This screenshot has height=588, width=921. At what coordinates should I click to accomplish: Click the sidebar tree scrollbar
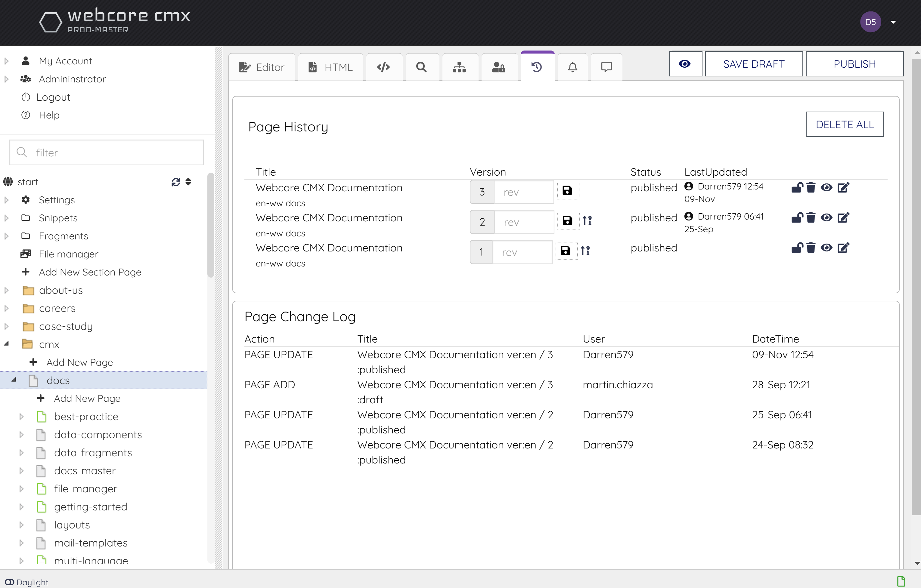pos(210,225)
